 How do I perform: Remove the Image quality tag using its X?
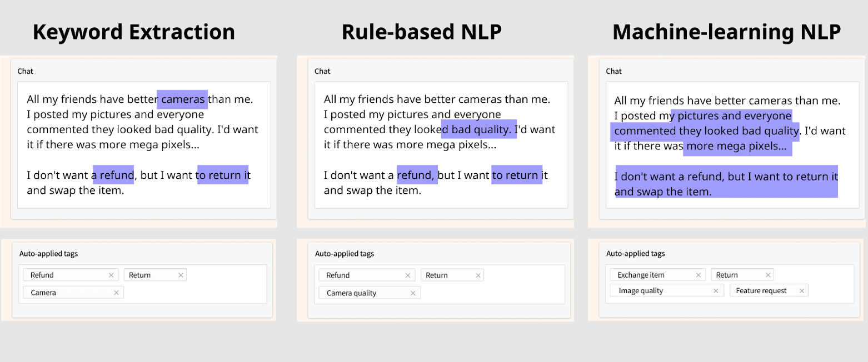pyautogui.click(x=716, y=290)
